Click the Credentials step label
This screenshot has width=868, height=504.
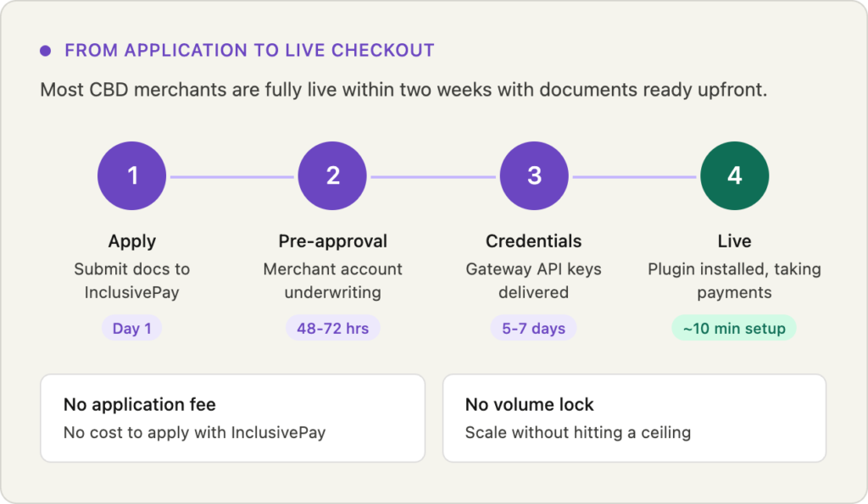pos(534,241)
